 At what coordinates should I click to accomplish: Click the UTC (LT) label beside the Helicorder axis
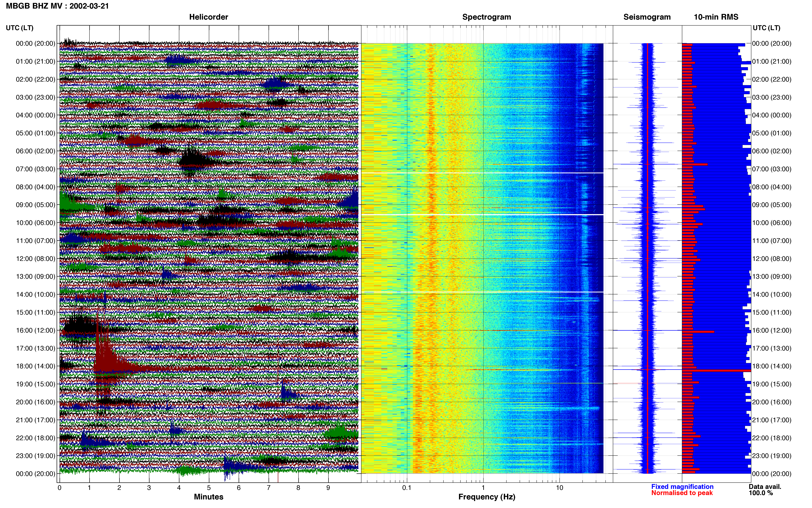pos(20,28)
